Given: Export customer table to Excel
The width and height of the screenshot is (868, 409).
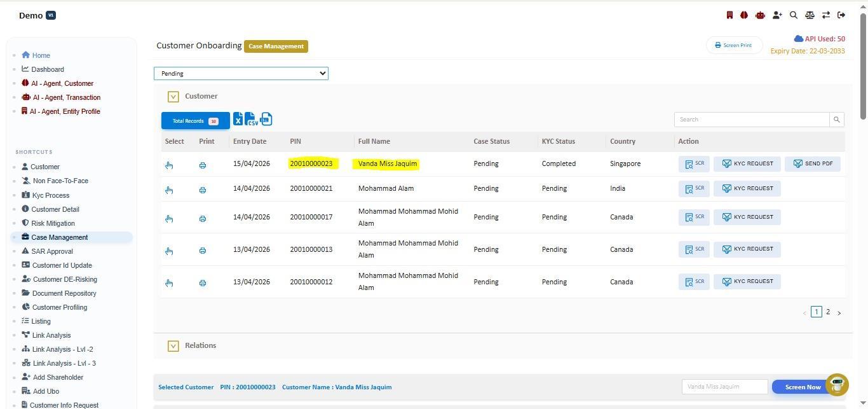Looking at the screenshot, I should [238, 119].
